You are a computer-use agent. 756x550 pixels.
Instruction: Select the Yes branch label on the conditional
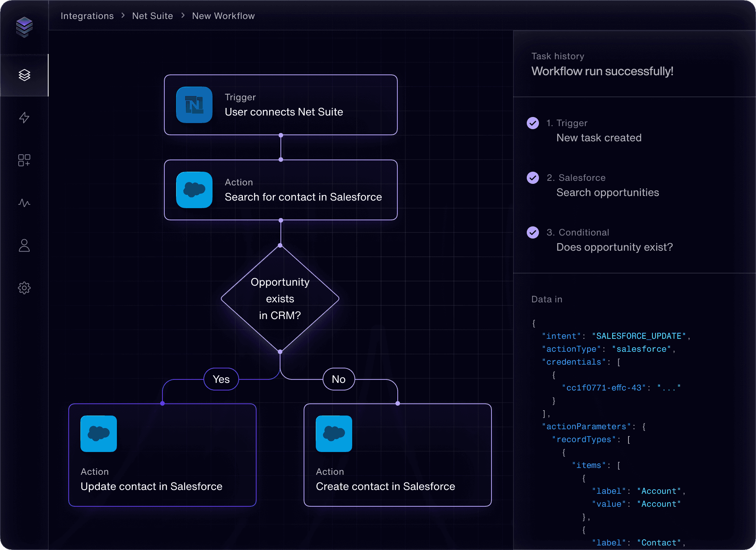[221, 379]
